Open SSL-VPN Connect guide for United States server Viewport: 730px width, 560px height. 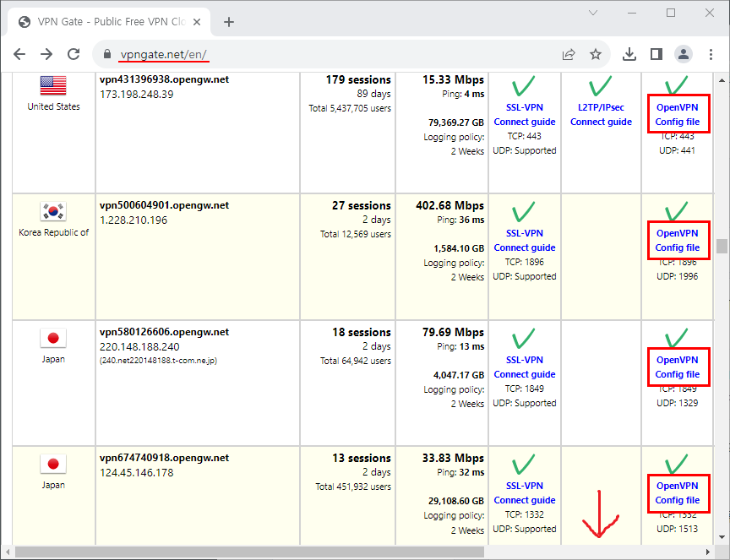524,115
